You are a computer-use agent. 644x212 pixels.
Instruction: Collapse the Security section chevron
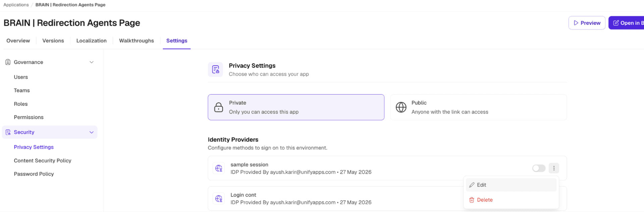click(92, 132)
